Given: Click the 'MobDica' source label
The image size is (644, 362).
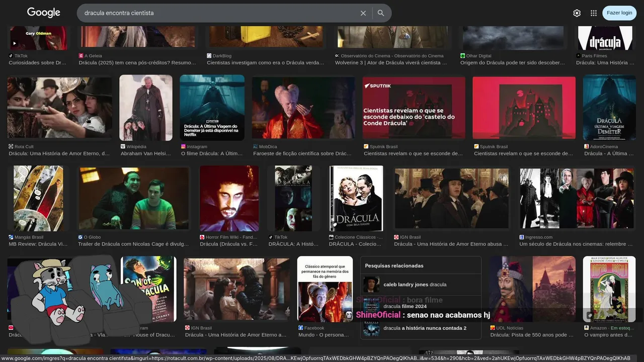Looking at the screenshot, I should tap(265, 147).
